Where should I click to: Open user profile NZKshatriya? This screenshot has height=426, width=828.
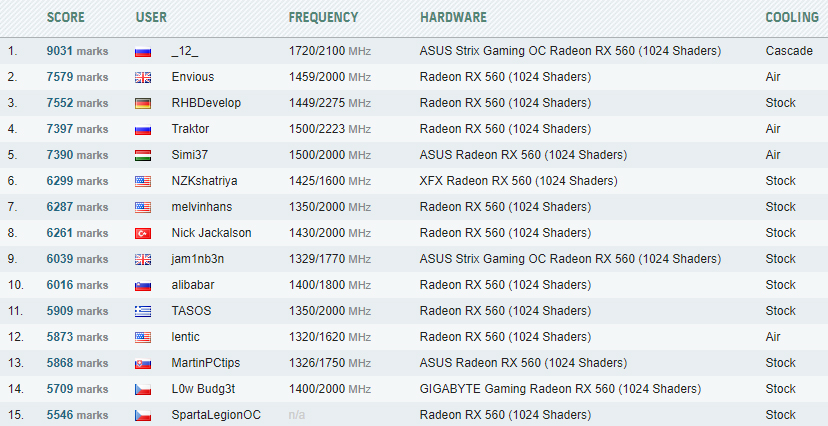(204, 181)
